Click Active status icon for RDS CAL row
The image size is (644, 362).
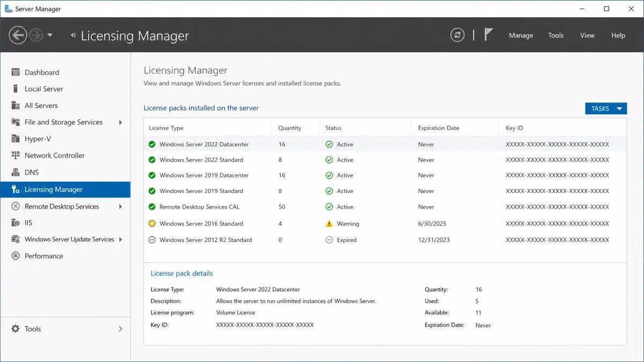[x=329, y=207]
